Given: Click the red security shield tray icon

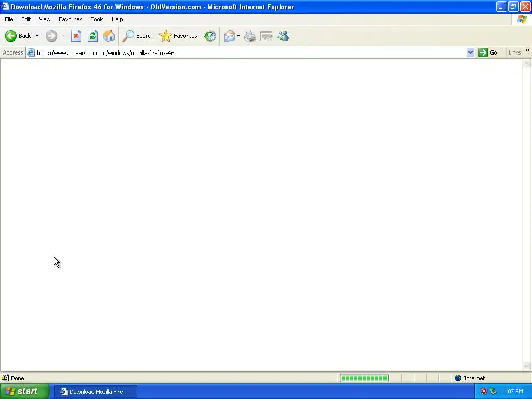Looking at the screenshot, I should 484,392.
